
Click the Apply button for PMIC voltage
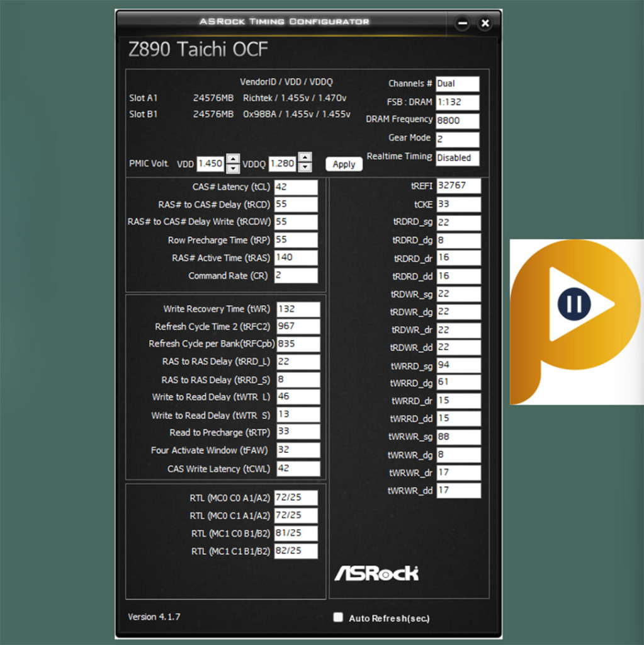click(x=344, y=164)
